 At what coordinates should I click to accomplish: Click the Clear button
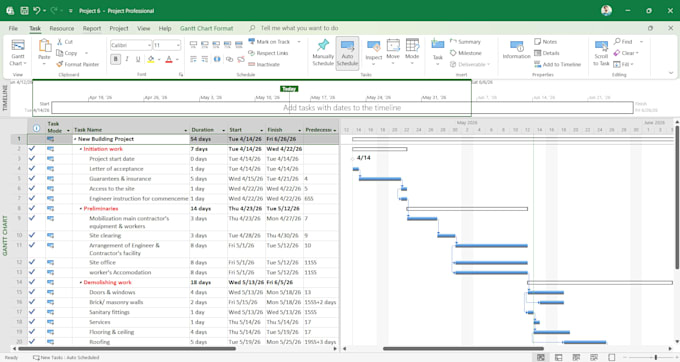626,53
